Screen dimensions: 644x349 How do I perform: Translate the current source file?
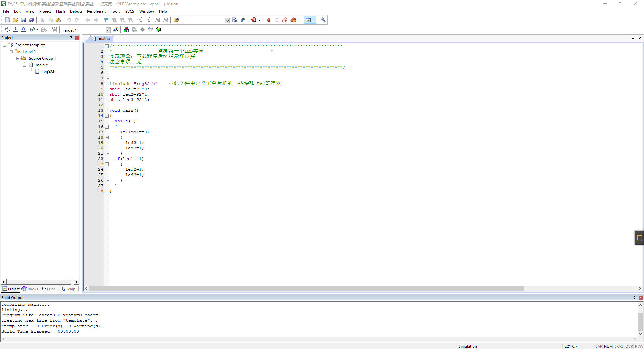[7, 30]
